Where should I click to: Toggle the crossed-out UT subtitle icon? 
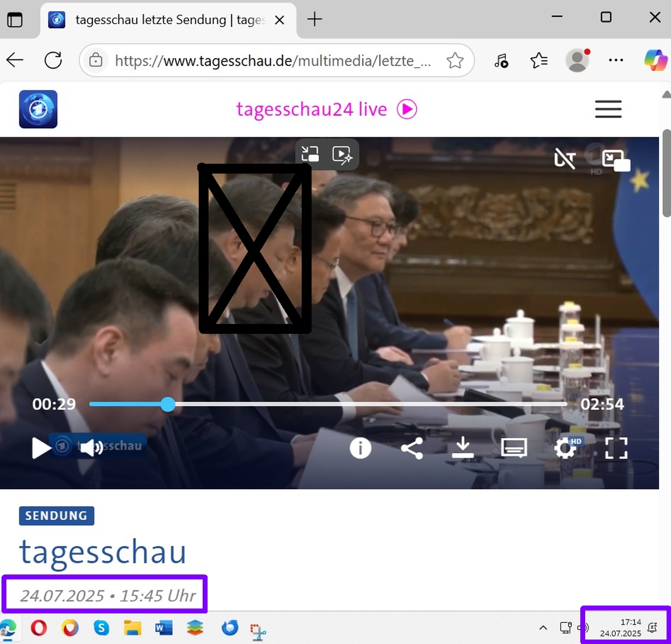[565, 159]
